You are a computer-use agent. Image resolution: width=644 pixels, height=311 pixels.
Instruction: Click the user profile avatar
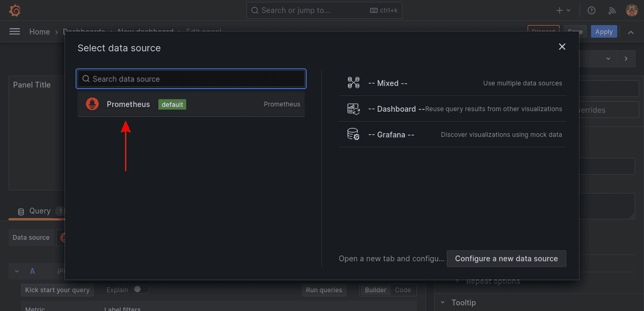tap(632, 10)
